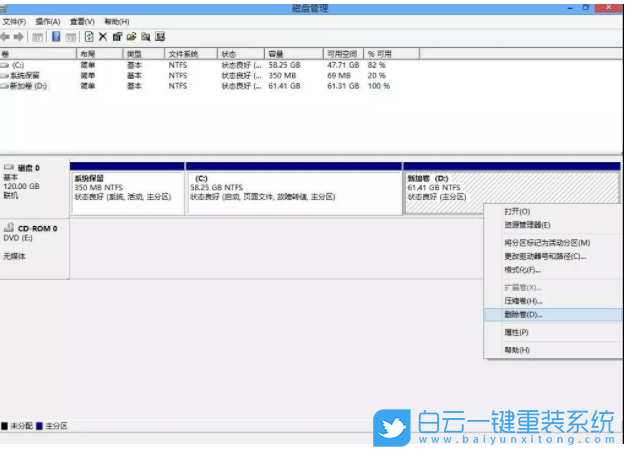
Task: Select 压缩卷(H) in the context menu
Action: [523, 301]
